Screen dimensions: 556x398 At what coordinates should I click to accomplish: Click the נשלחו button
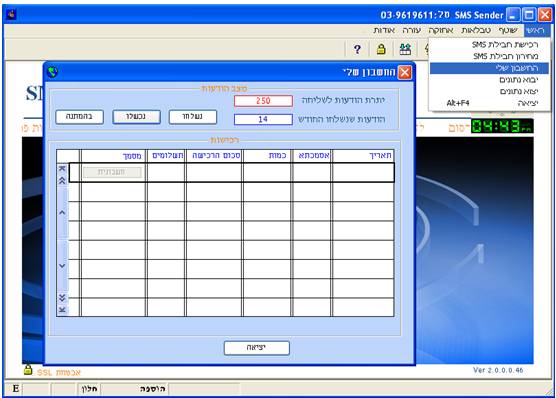(193, 117)
